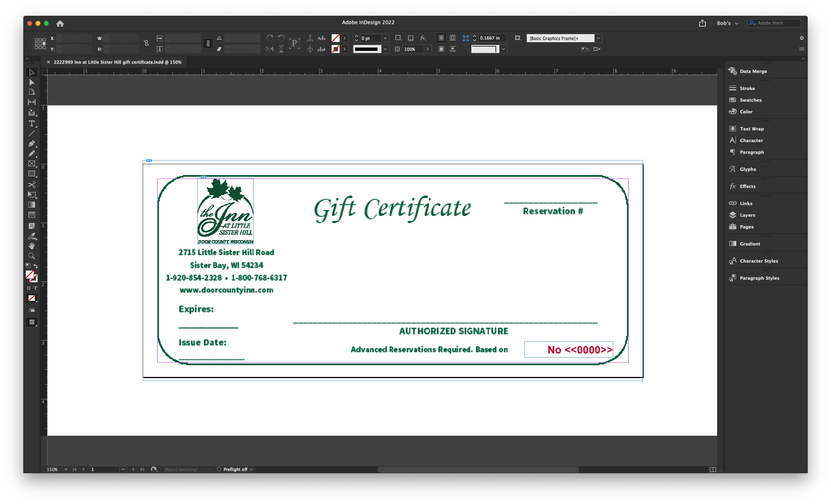Select the Scissors tool
Image resolution: width=831 pixels, height=504 pixels.
click(32, 184)
